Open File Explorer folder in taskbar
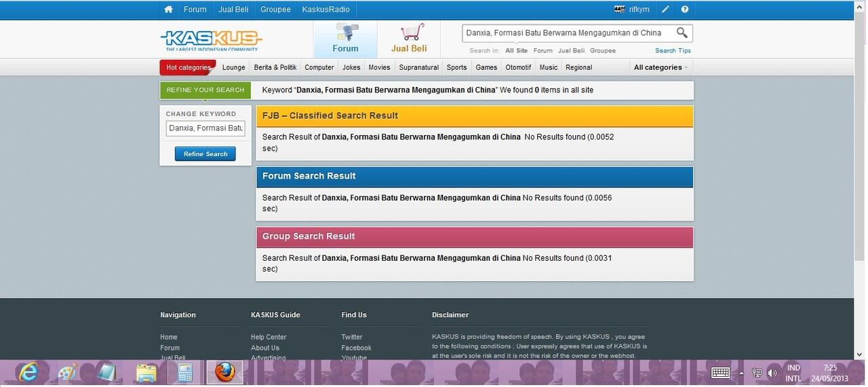This screenshot has width=868, height=387. coord(146,373)
